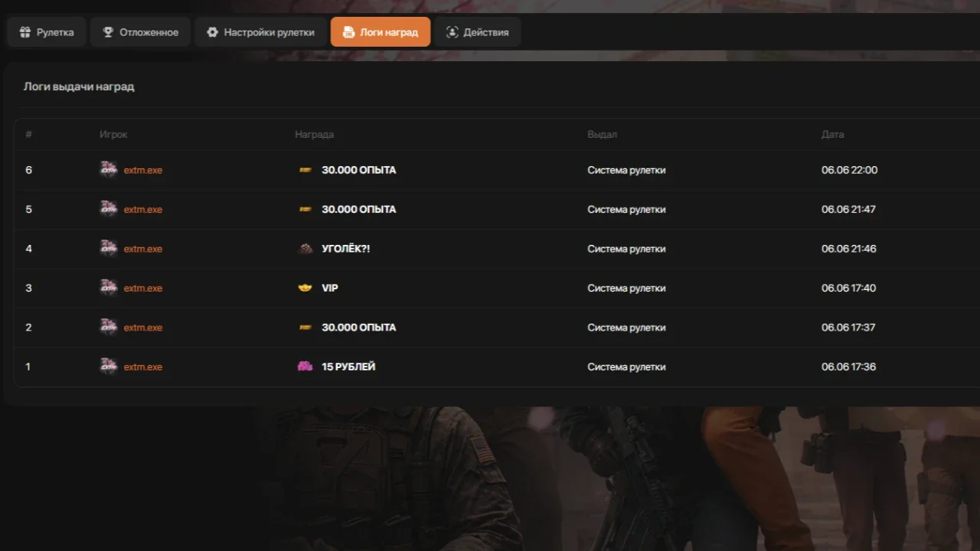Go to the Действия tab
Viewport: 980px width, 551px height.
(478, 32)
